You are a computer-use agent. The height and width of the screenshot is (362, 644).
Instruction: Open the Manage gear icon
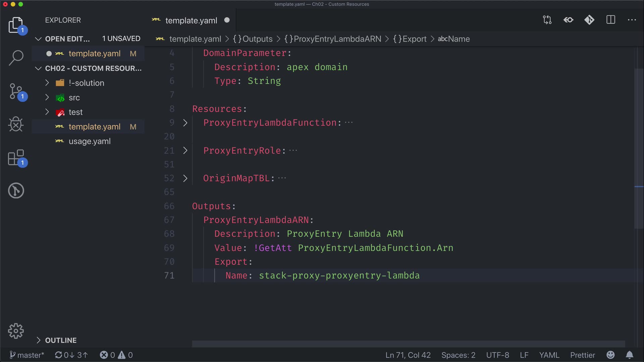click(x=16, y=331)
